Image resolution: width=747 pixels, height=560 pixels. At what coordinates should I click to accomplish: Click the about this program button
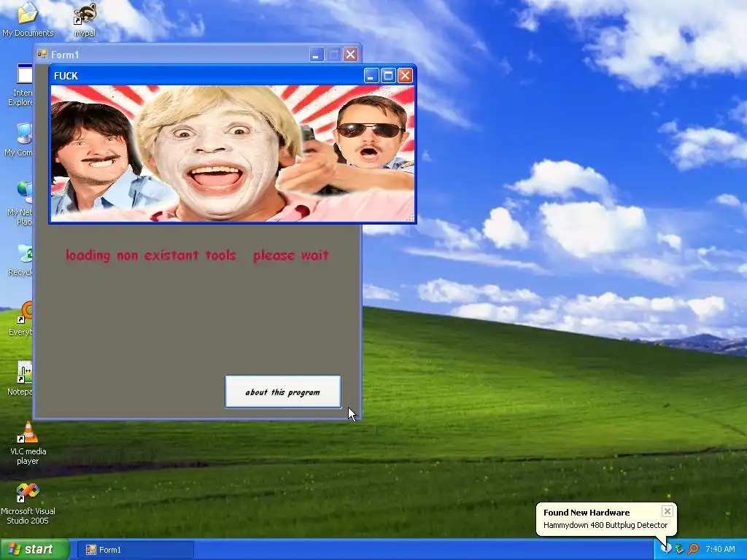[283, 392]
